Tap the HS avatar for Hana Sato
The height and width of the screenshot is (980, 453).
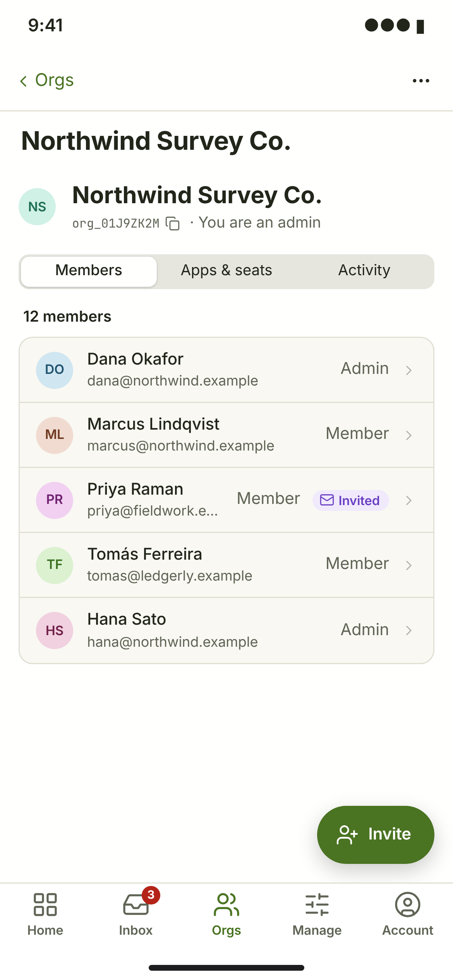[55, 630]
